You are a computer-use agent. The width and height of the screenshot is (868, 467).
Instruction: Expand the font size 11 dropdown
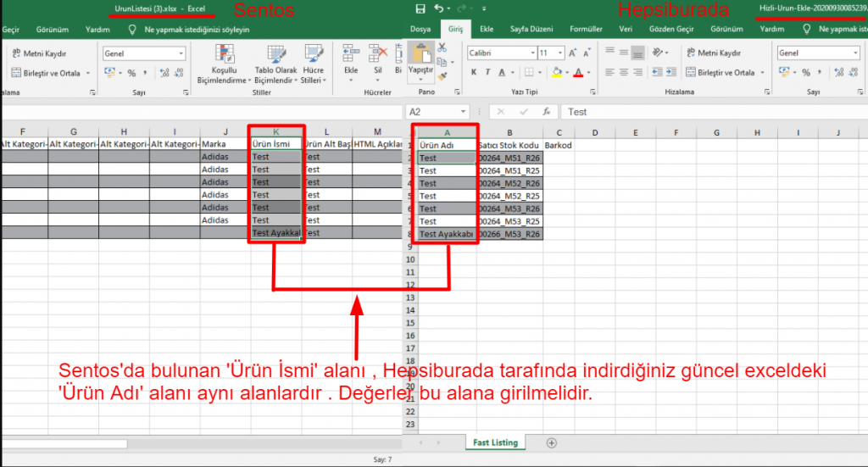[560, 53]
